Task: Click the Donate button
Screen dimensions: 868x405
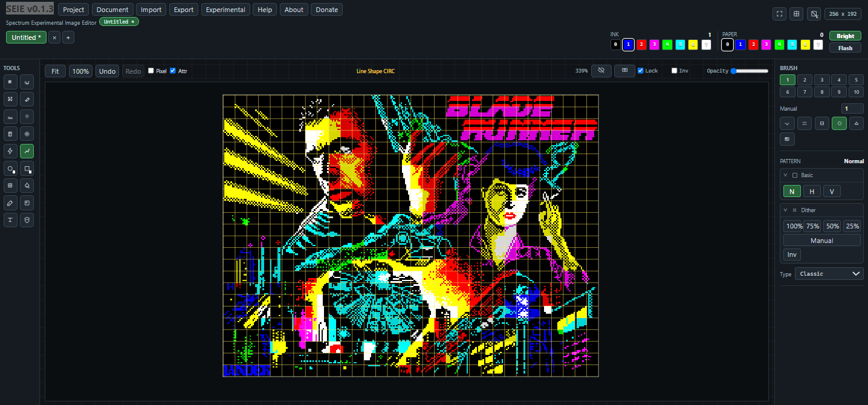Action: click(x=327, y=10)
